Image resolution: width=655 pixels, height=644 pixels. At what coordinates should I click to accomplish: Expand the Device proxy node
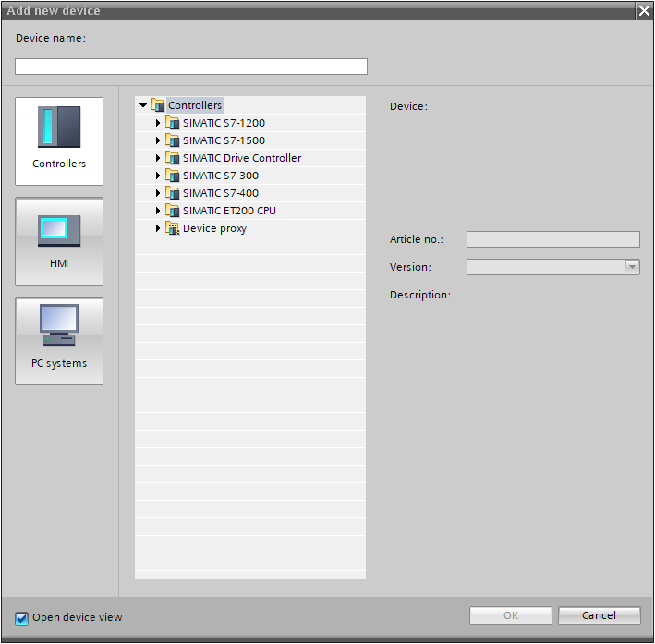pyautogui.click(x=158, y=228)
